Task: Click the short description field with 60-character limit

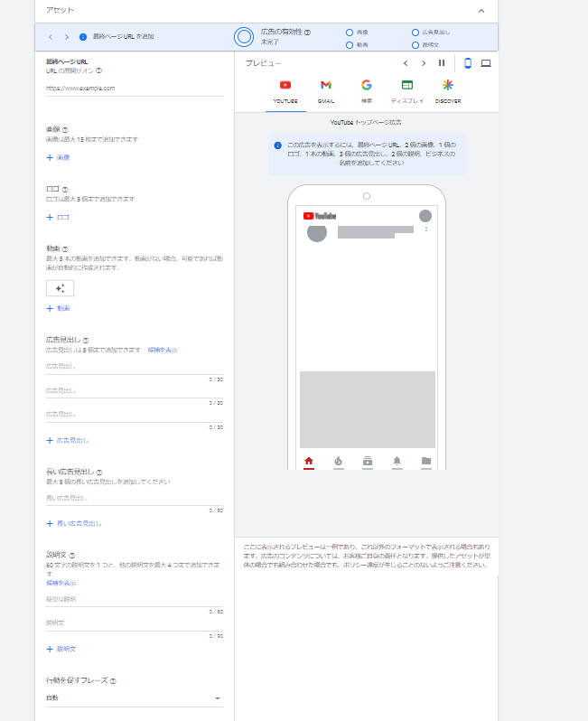Action: [x=135, y=600]
